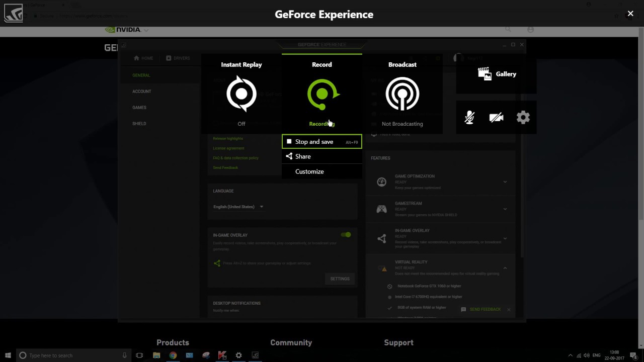This screenshot has width=644, height=362.
Task: Select Customize in the Record menu
Action: [x=322, y=171]
